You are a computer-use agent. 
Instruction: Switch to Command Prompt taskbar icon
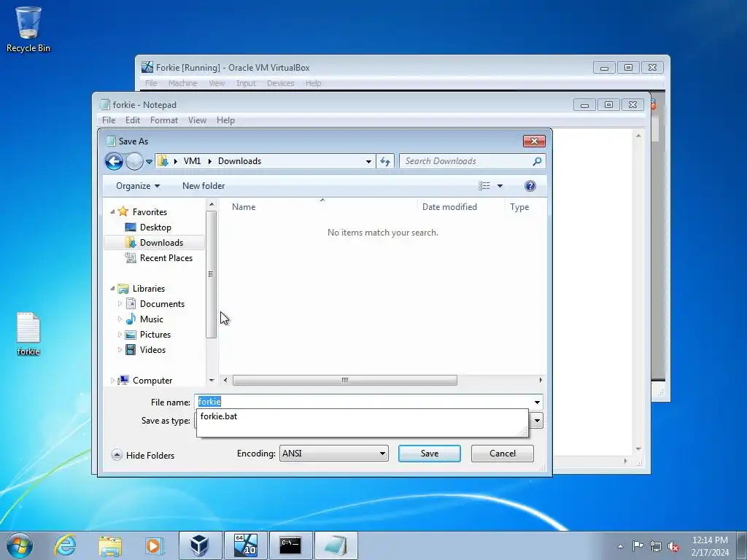tap(290, 545)
